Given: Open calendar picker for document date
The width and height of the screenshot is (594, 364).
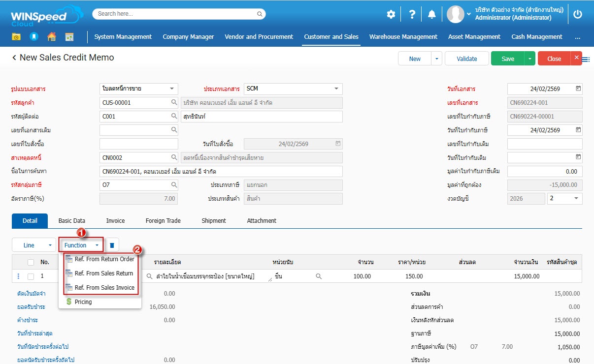Looking at the screenshot, I should coord(578,89).
